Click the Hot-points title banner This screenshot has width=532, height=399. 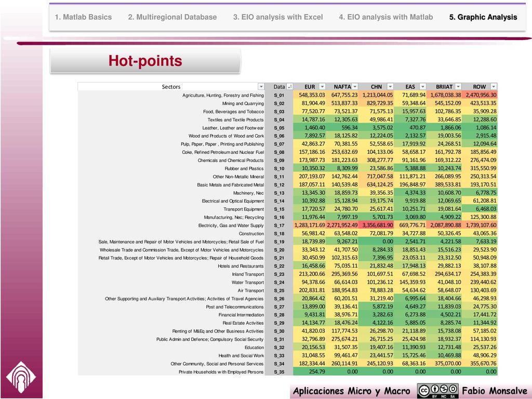pos(145,61)
